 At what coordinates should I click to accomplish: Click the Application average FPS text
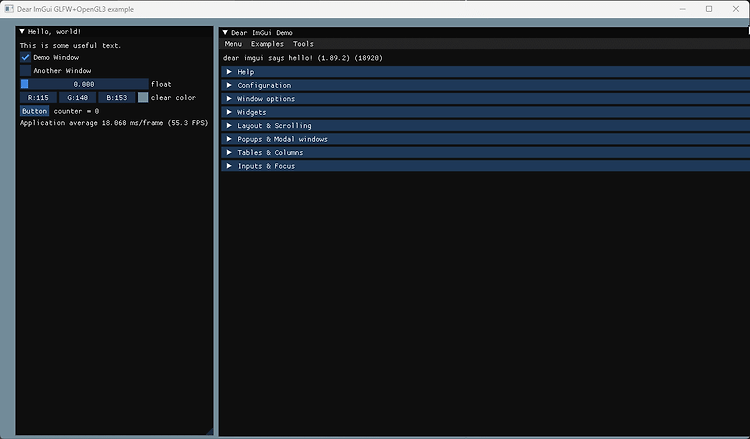coord(114,123)
